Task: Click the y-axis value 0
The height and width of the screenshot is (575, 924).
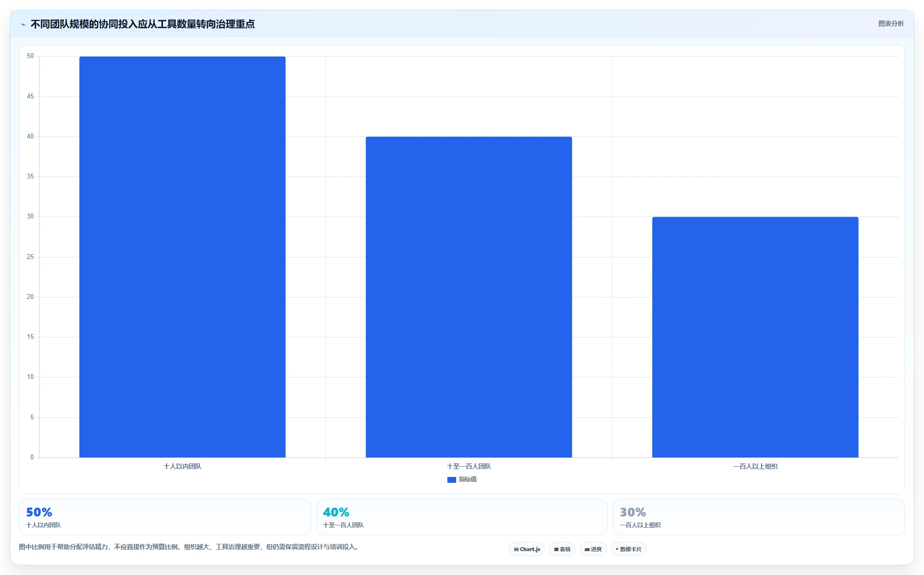Action: (x=32, y=457)
